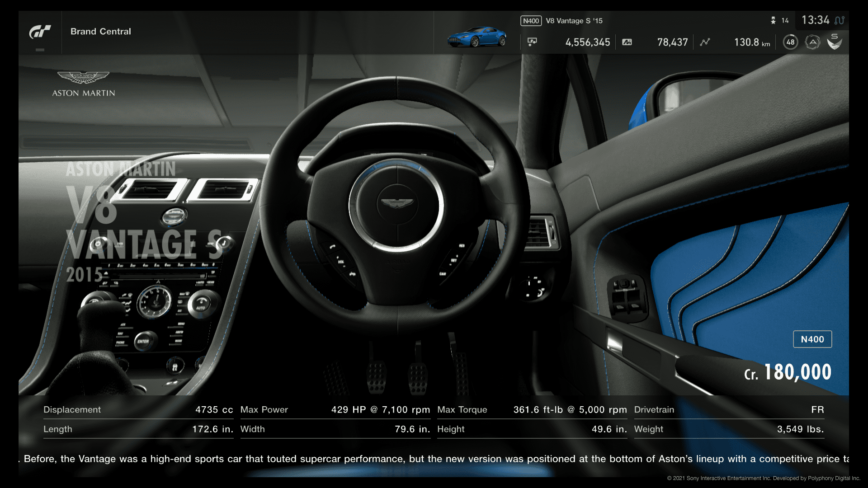Image resolution: width=868 pixels, height=488 pixels.
Task: Click the 13:34 clock display
Action: [815, 20]
